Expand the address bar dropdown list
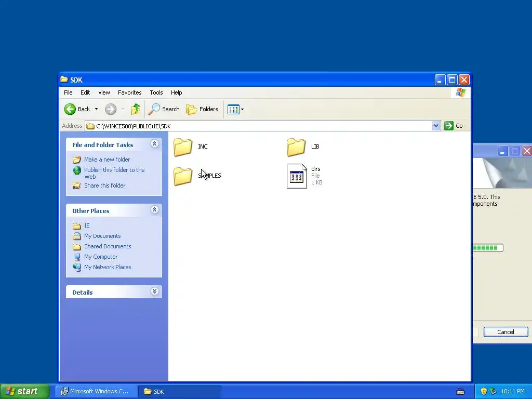Viewport: 532px width, 399px height. [x=436, y=126]
